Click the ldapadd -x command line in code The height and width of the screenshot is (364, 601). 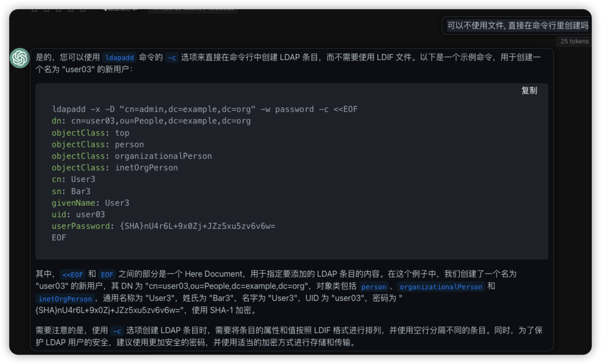coord(204,109)
